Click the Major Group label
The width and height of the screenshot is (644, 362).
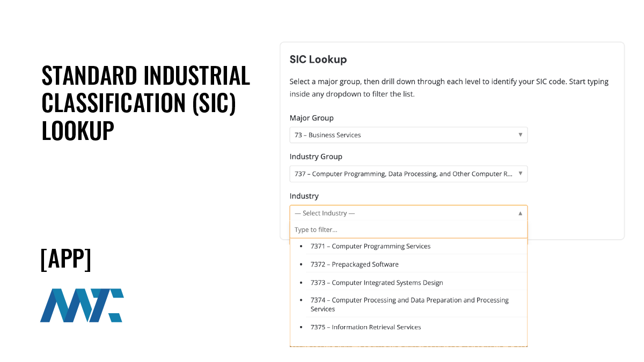[312, 118]
